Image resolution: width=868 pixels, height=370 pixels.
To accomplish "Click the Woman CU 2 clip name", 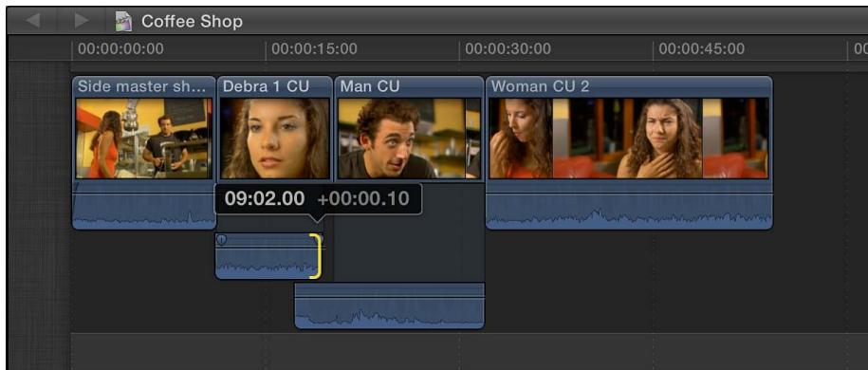I will tap(541, 86).
